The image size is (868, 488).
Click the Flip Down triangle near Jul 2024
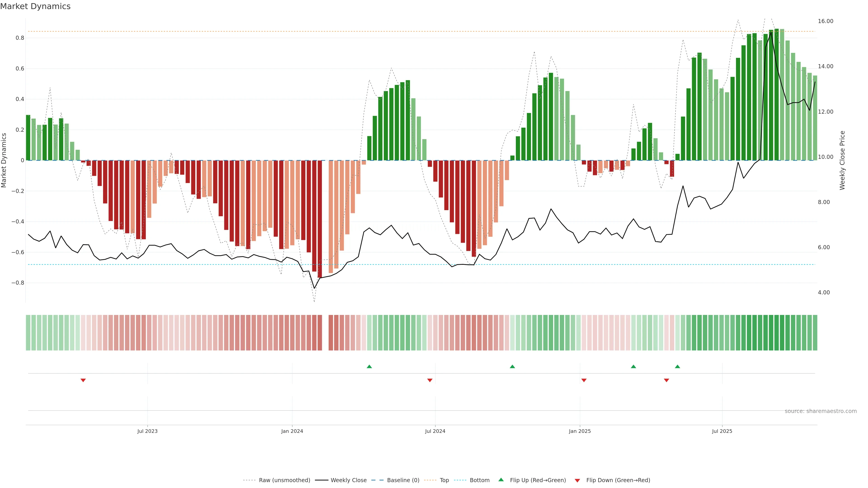tap(430, 380)
